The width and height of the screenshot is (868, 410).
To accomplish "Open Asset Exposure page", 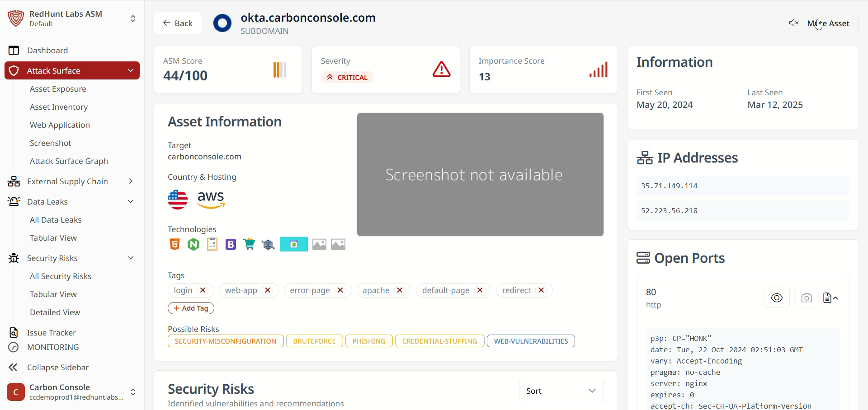I will tap(58, 89).
